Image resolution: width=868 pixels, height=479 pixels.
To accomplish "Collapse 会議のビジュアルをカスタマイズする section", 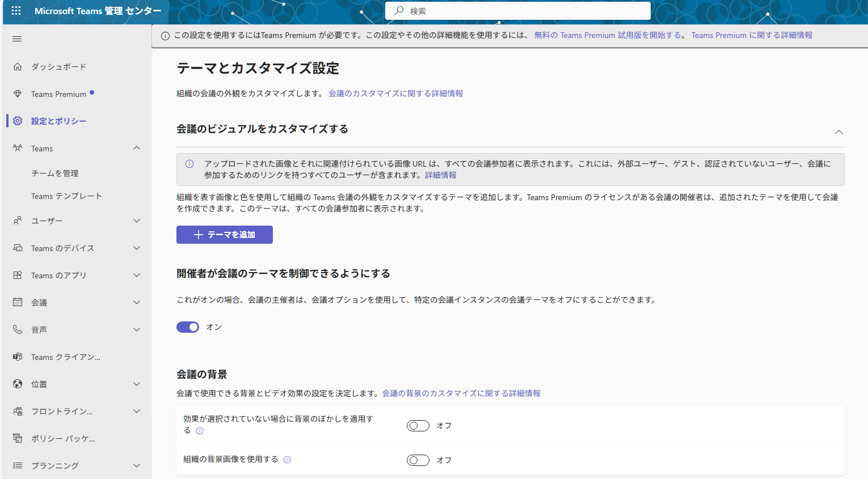I will [x=838, y=132].
